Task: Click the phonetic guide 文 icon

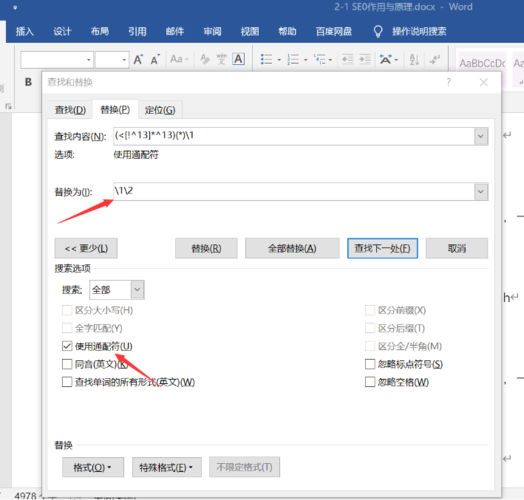Action: click(221, 59)
